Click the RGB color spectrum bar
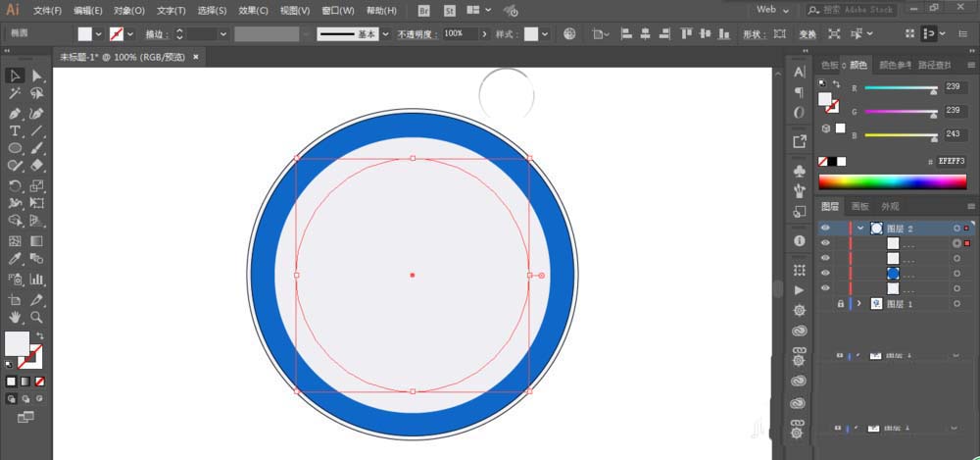The width and height of the screenshot is (980, 460). click(x=891, y=181)
